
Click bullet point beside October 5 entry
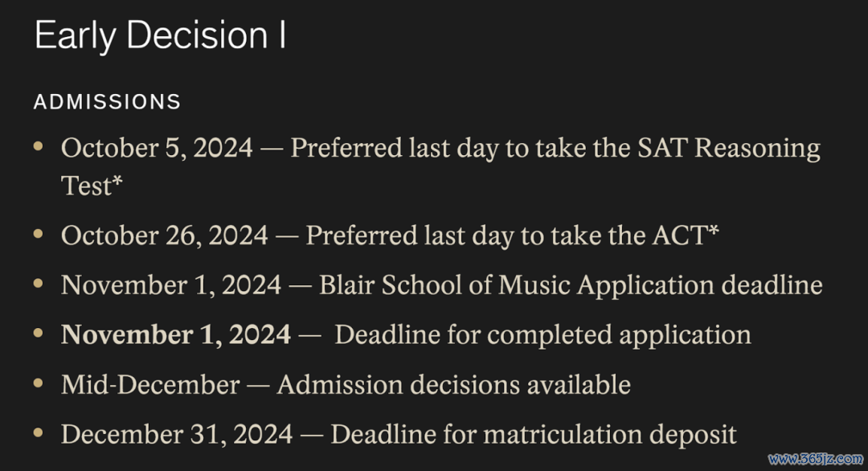point(39,146)
